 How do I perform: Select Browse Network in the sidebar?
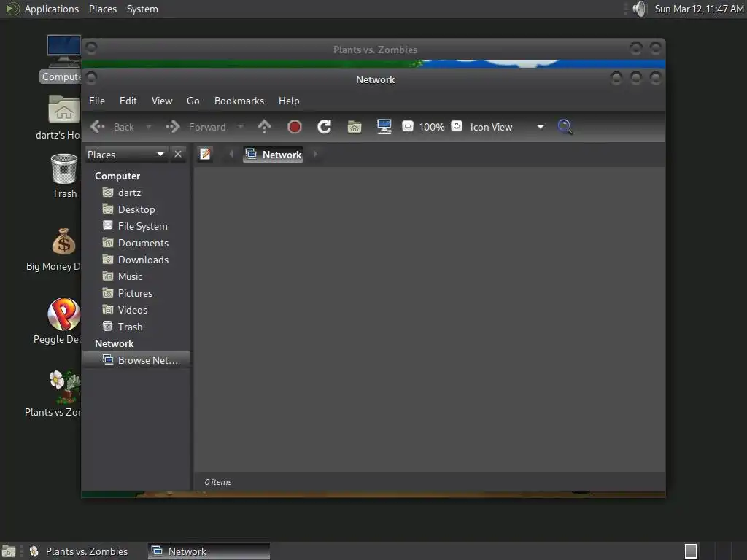[x=136, y=360]
